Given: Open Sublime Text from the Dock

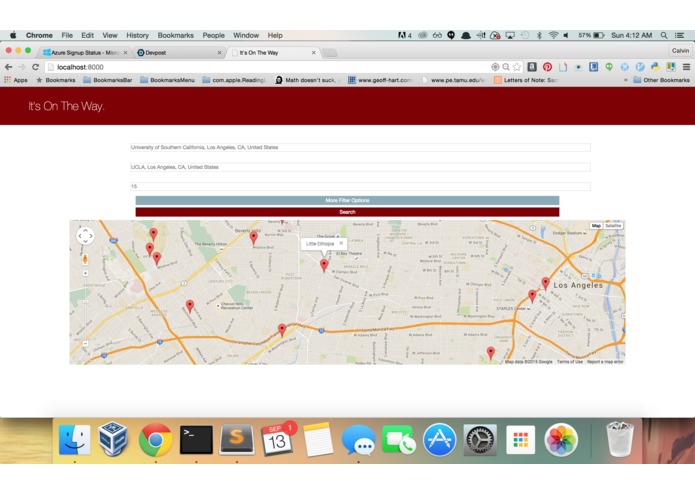Looking at the screenshot, I should coord(237,440).
